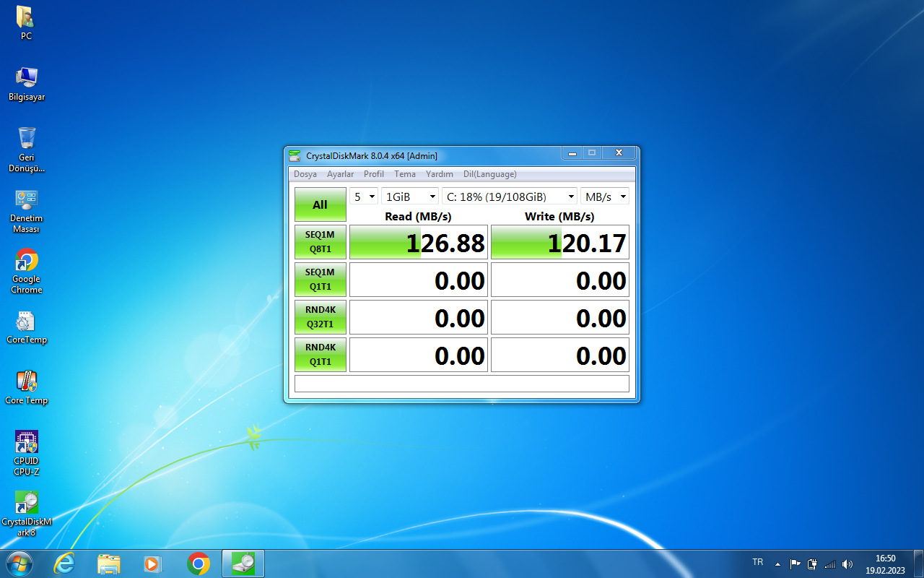924x578 pixels.
Task: Click the 126.88 read result
Action: (x=419, y=242)
